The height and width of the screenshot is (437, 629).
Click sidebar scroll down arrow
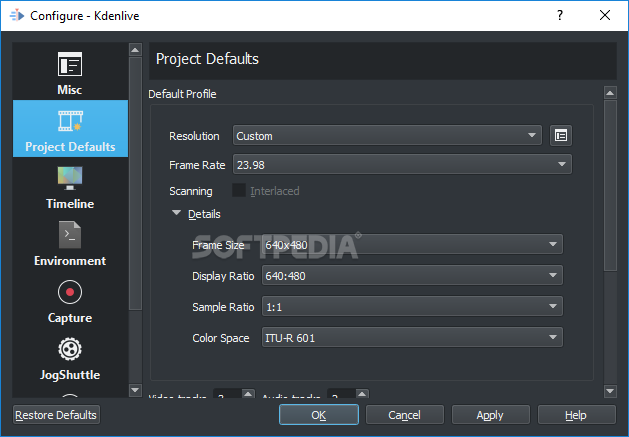[135, 390]
